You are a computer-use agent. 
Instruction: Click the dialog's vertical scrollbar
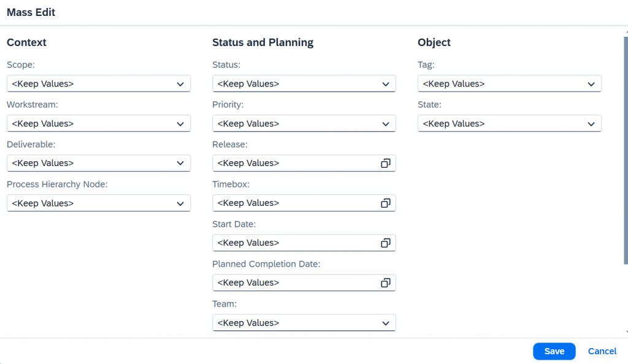tap(626, 150)
